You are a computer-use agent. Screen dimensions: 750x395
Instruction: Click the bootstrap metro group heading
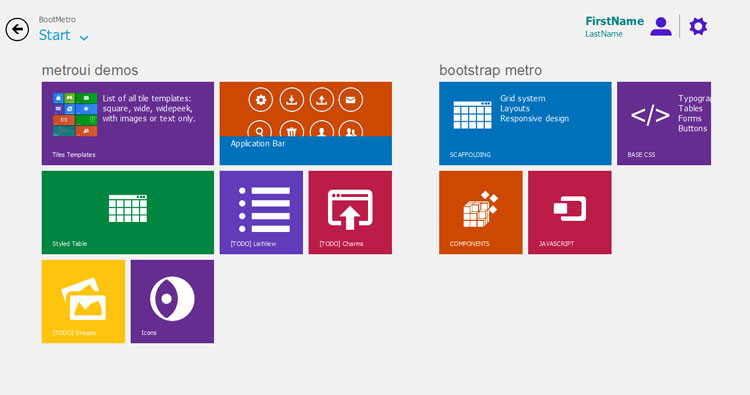tap(491, 70)
